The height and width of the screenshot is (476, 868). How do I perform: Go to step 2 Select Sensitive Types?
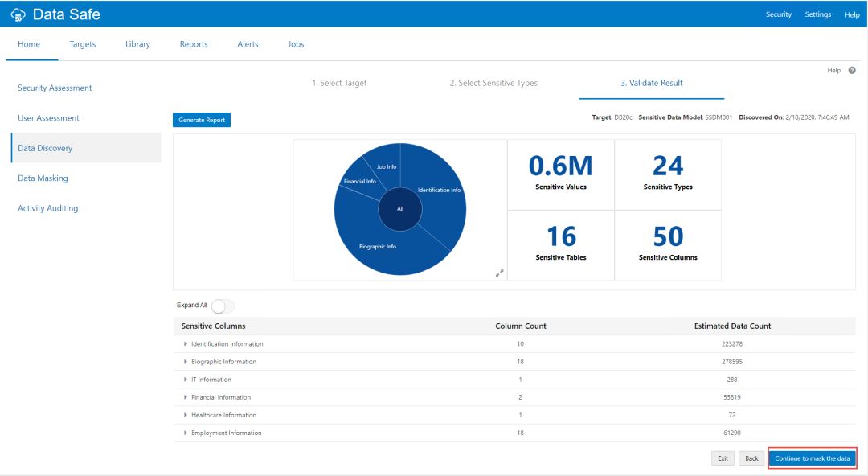point(493,83)
